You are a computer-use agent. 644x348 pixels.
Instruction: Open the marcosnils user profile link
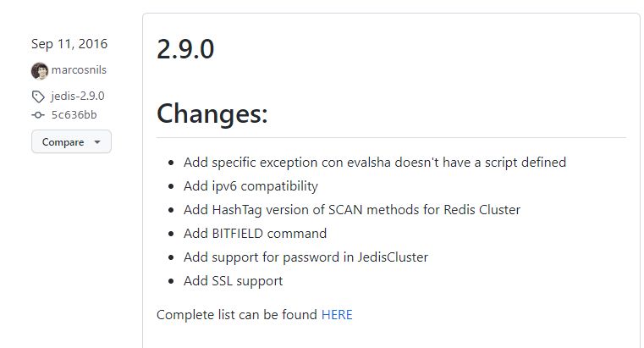click(x=79, y=70)
